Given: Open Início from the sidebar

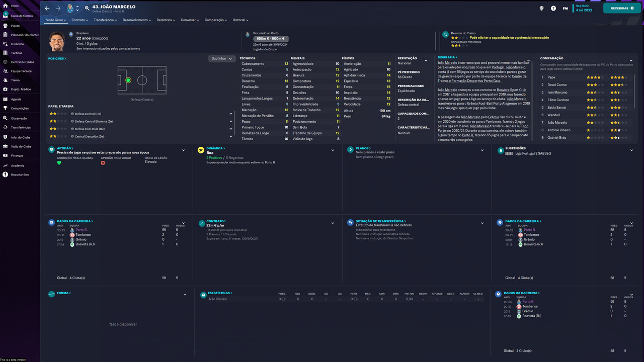Looking at the screenshot, I should (x=15, y=6).
